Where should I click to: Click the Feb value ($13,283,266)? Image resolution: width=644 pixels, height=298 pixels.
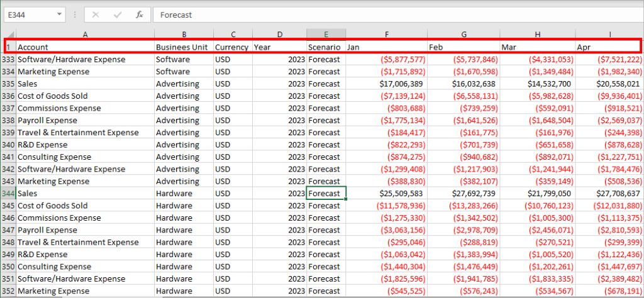tap(464, 206)
